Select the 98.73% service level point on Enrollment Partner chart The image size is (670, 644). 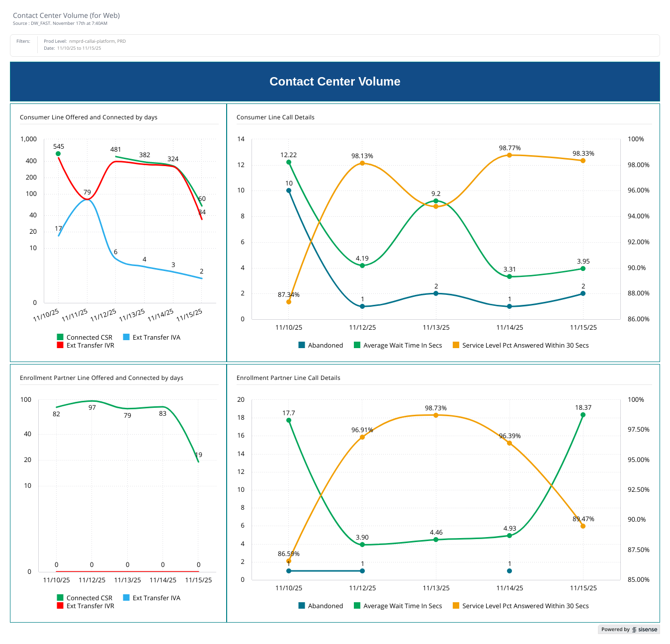(x=436, y=415)
